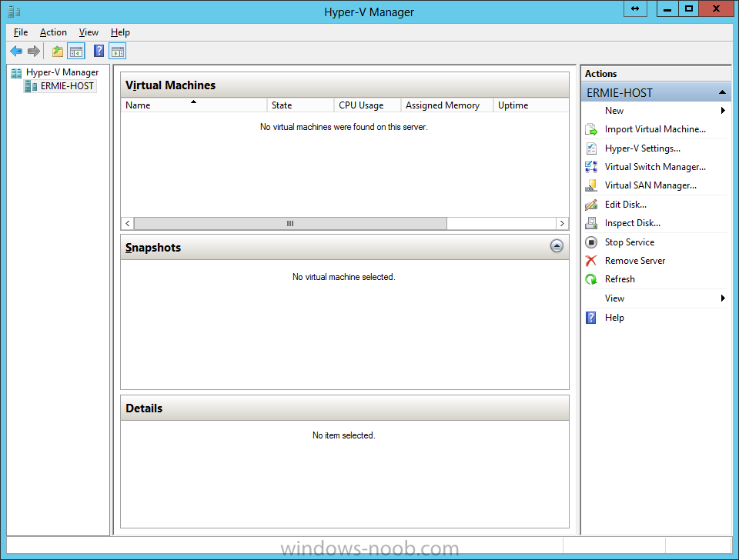The image size is (739, 560).
Task: Click the Virtual SAN Manager icon
Action: (591, 185)
